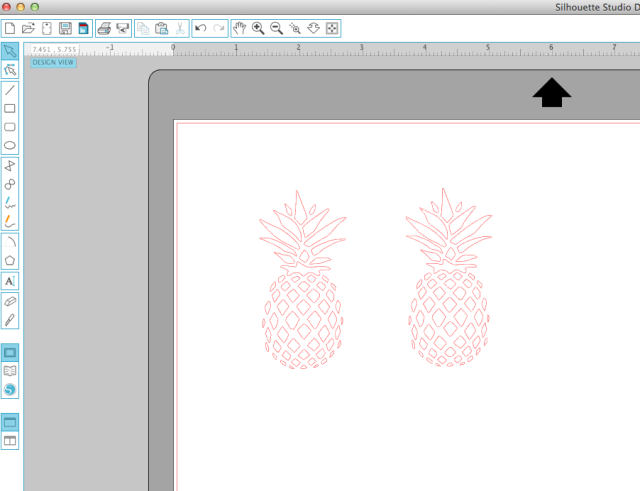Switch to the drawing area view
This screenshot has width=640, height=491.
10,353
